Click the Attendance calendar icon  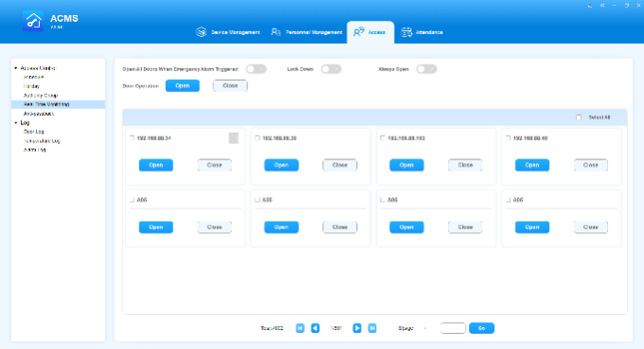[x=406, y=32]
